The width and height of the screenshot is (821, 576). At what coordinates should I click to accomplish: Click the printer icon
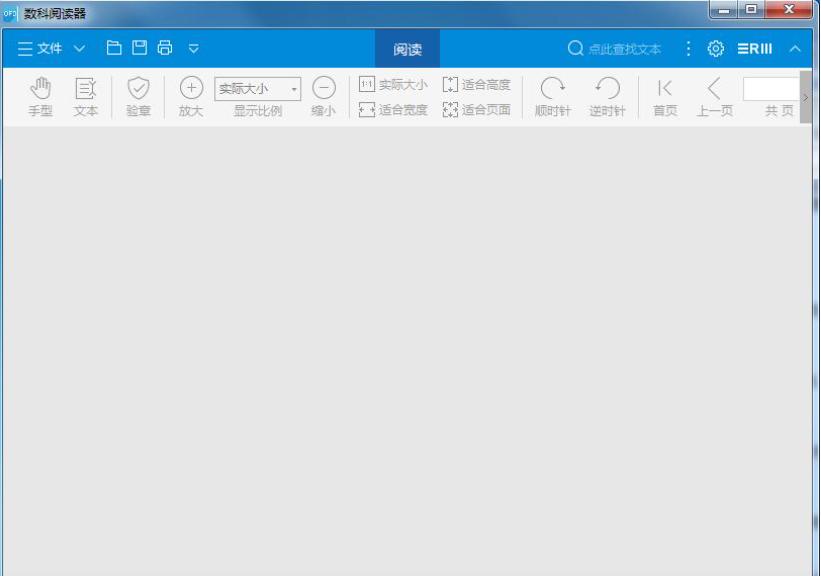165,48
